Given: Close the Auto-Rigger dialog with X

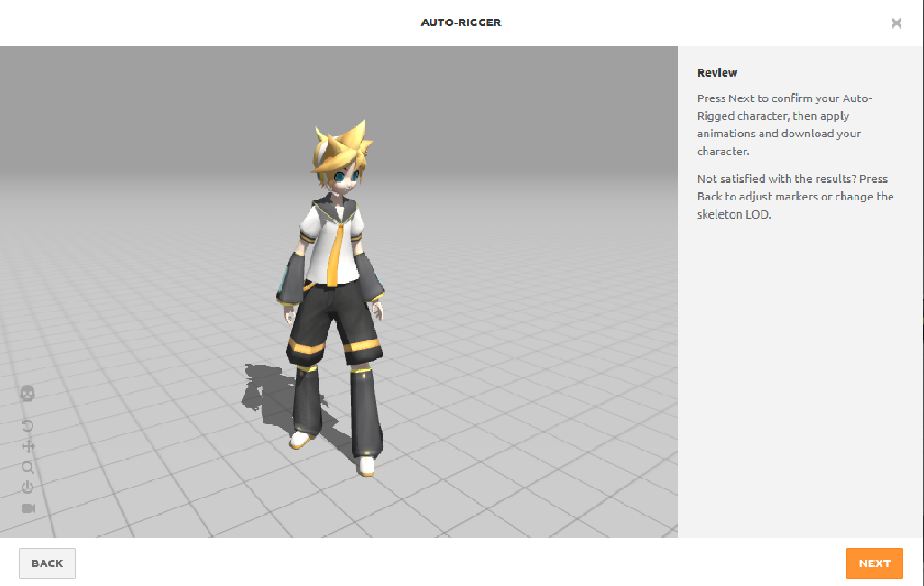Looking at the screenshot, I should pos(896,23).
